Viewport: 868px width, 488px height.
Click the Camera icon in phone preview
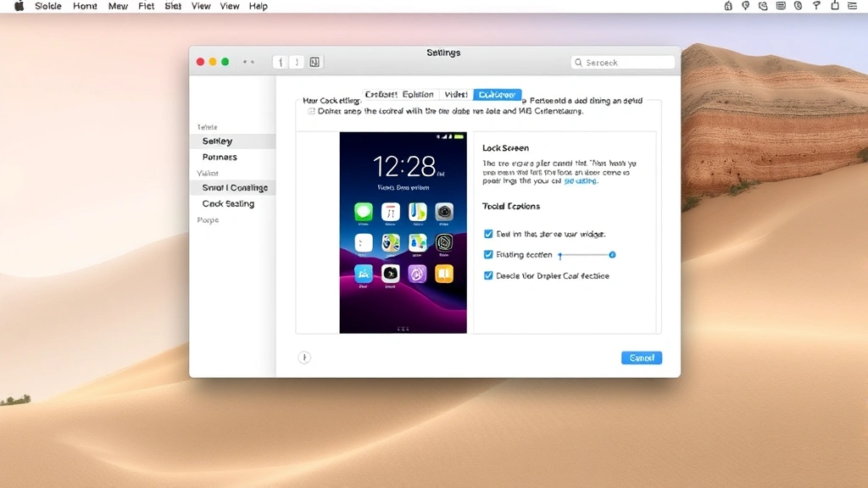tap(444, 212)
